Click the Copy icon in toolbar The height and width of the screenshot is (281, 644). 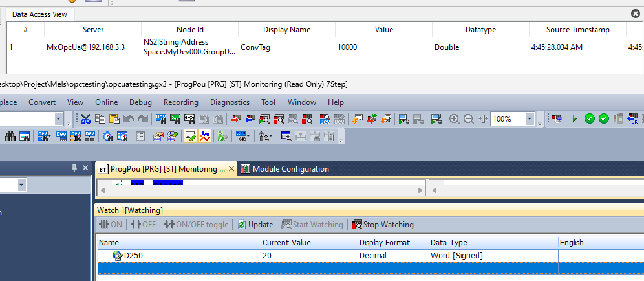tap(100, 119)
